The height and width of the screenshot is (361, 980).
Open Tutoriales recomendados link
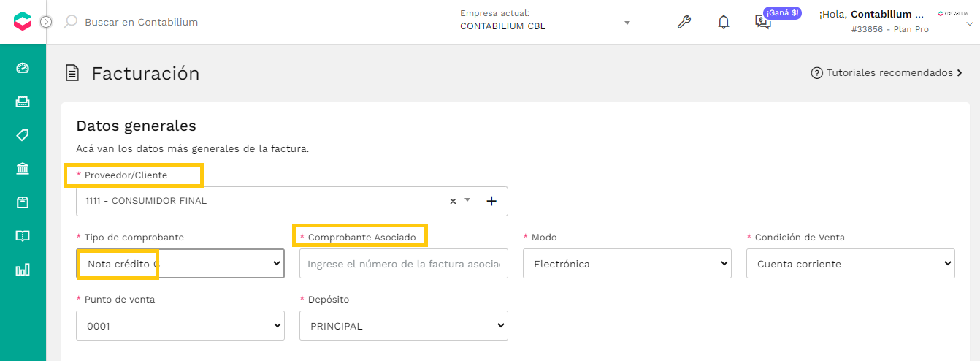pyautogui.click(x=887, y=73)
